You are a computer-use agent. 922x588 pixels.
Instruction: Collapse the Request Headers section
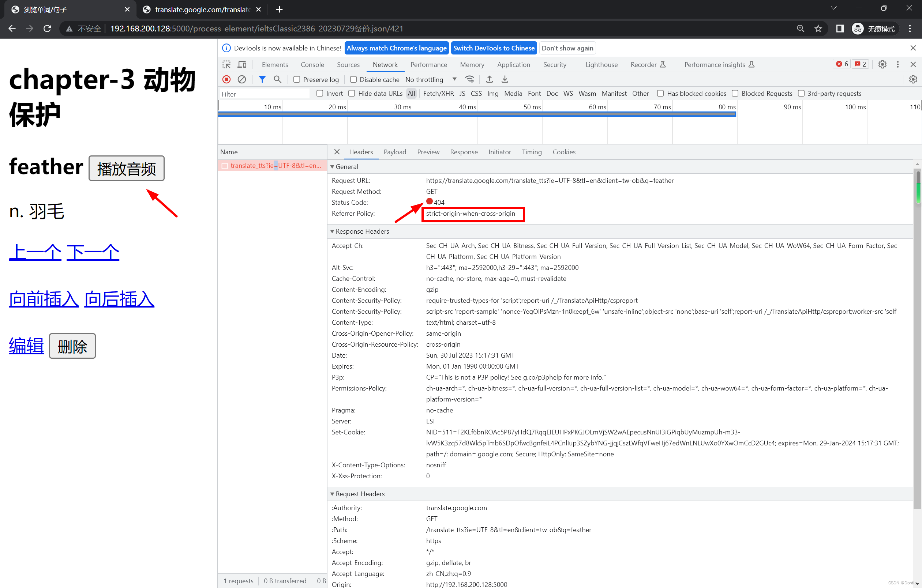click(332, 494)
